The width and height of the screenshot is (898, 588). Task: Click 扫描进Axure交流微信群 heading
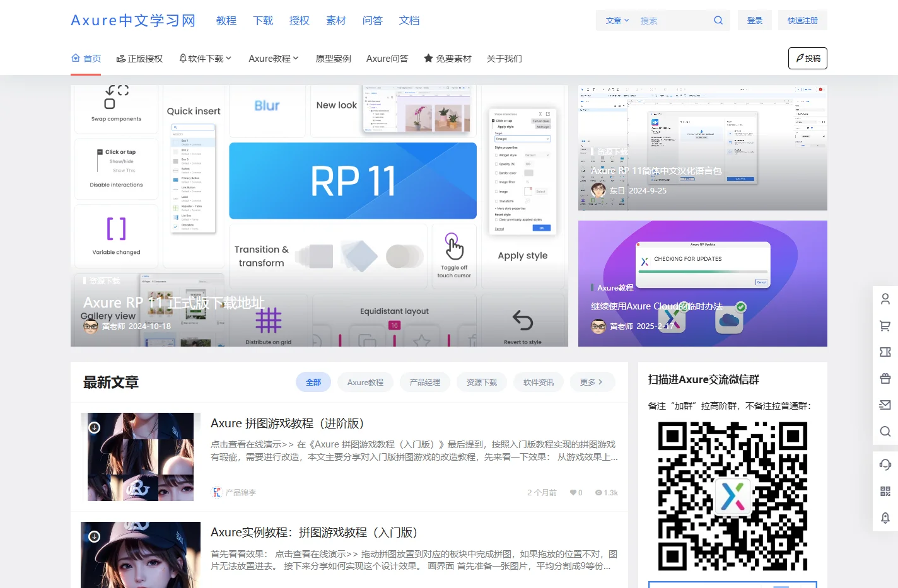click(x=703, y=379)
